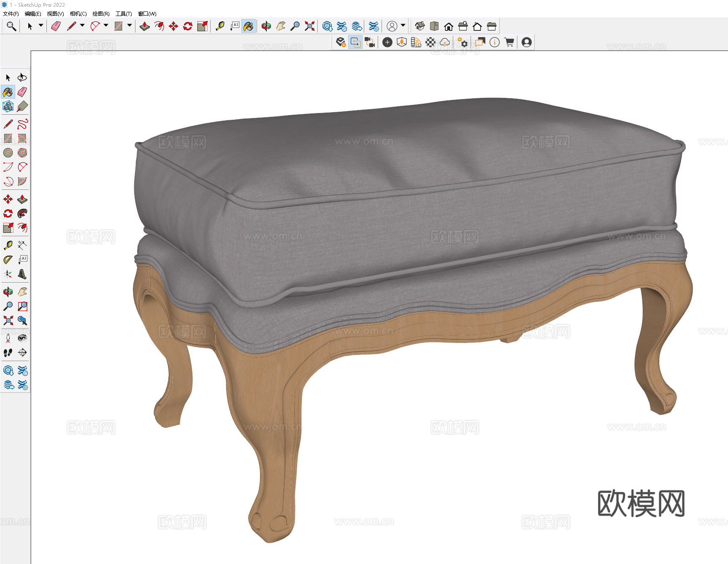
Task: Choose the Freehand drawing tool
Action: (22, 124)
